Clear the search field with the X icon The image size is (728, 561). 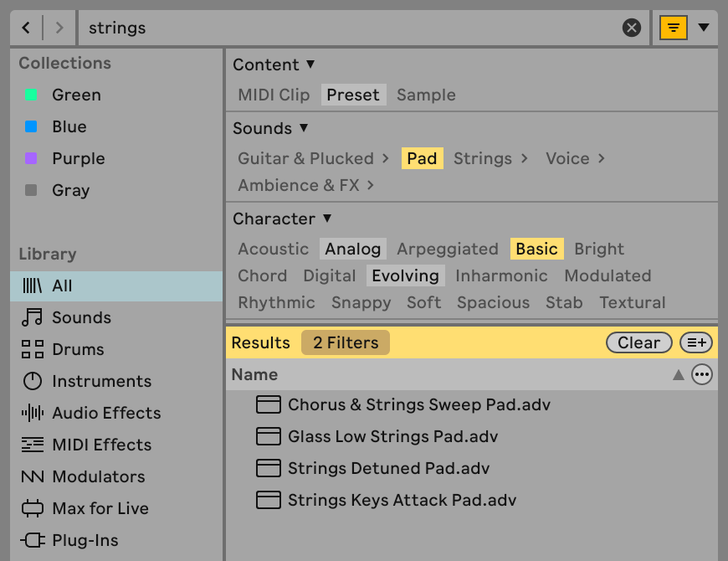632,28
